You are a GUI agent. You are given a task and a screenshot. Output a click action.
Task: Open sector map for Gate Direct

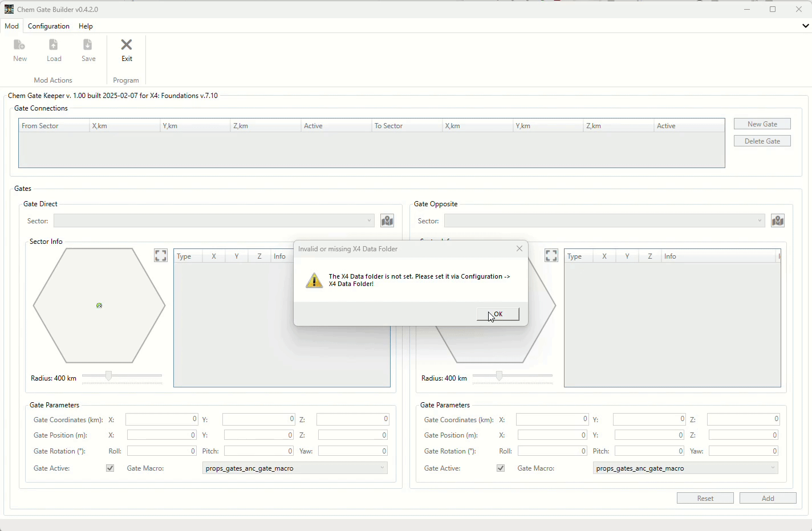tap(387, 220)
